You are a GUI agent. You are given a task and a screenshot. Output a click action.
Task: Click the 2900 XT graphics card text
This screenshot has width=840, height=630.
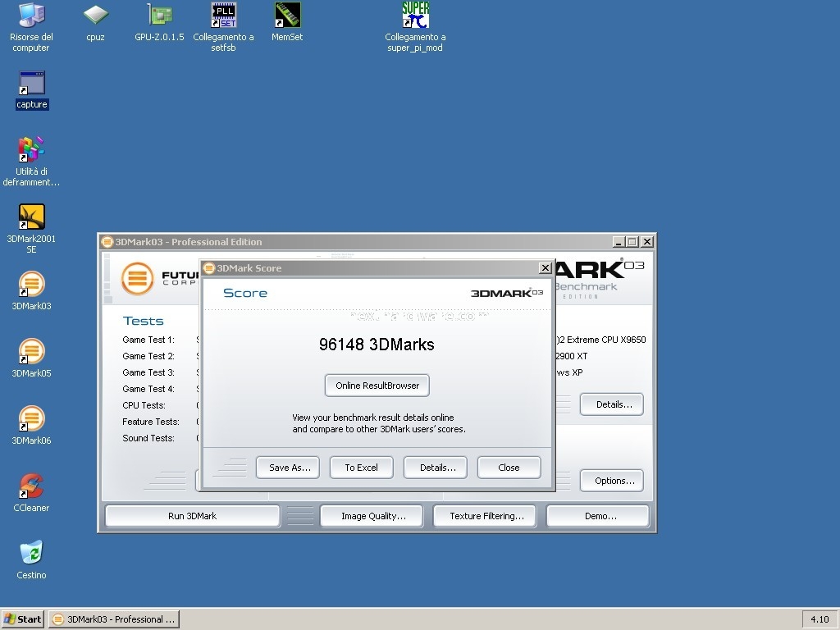tap(572, 356)
